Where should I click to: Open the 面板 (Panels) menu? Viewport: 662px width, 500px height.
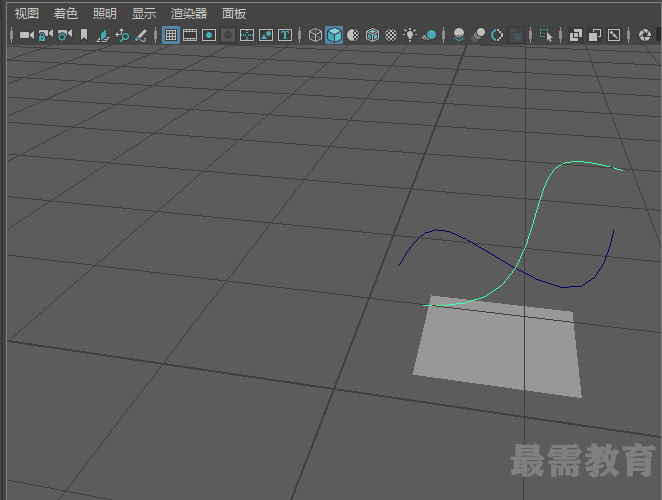click(x=234, y=14)
